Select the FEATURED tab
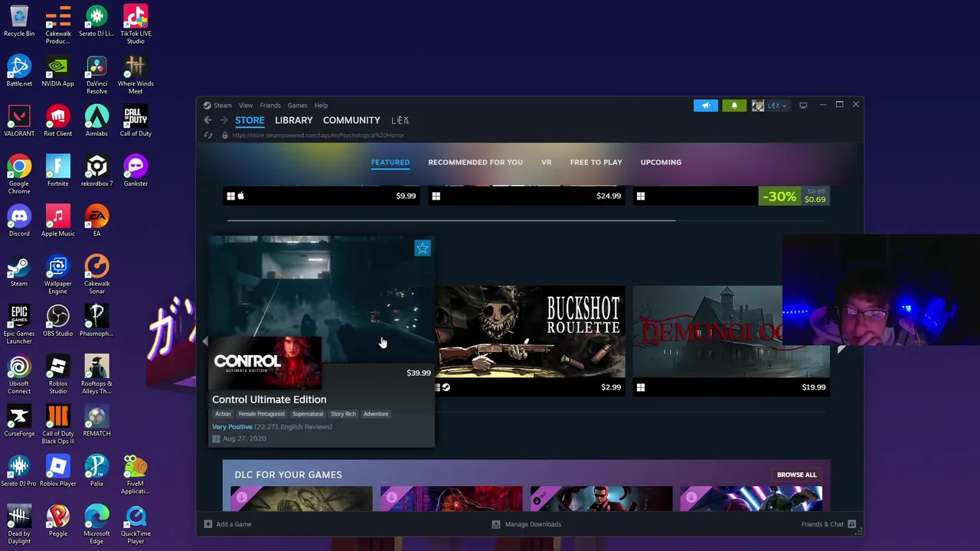This screenshot has width=980, height=551. (390, 162)
